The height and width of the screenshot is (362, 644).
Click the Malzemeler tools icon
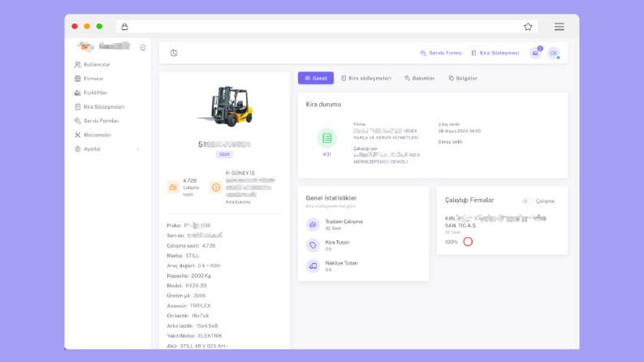(77, 135)
